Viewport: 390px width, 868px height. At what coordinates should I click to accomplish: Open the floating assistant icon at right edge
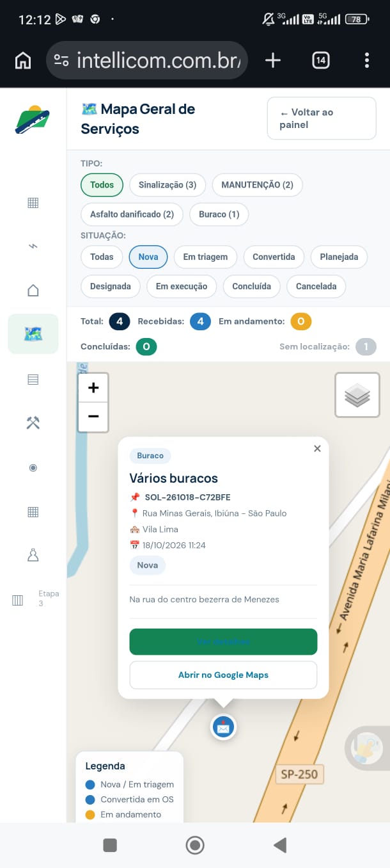point(366,748)
